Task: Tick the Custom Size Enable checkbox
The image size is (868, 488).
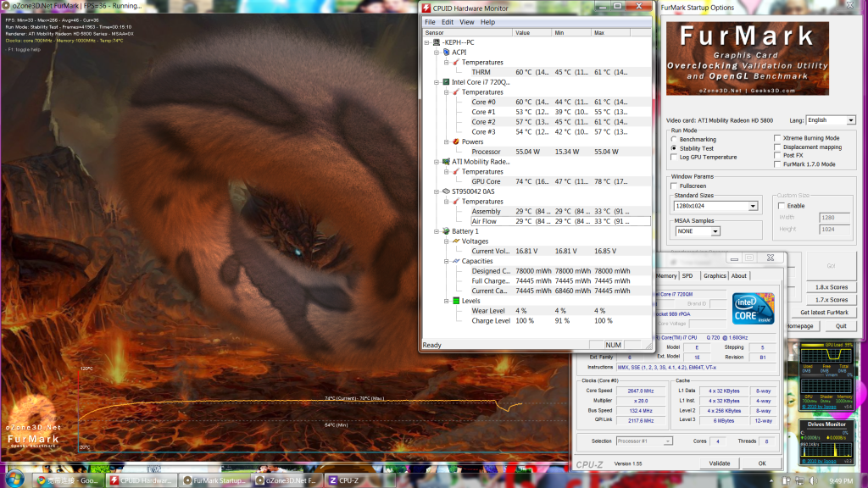Action: point(781,206)
